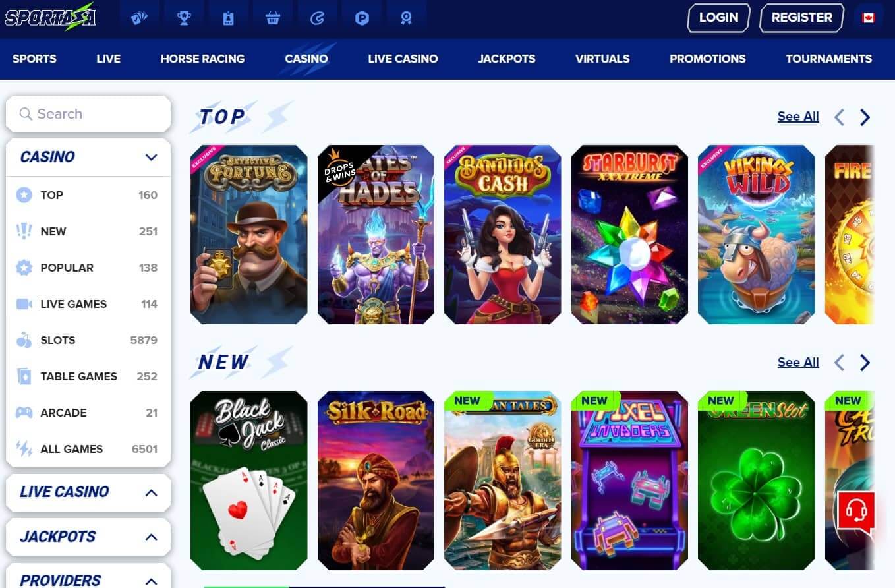
Task: Open the ID badge icon in header
Action: coord(228,18)
